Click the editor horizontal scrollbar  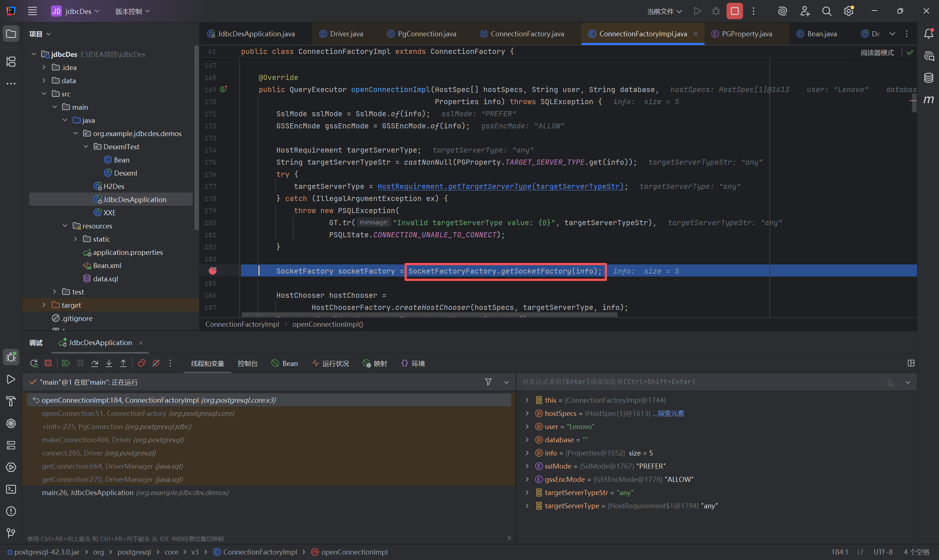429,315
